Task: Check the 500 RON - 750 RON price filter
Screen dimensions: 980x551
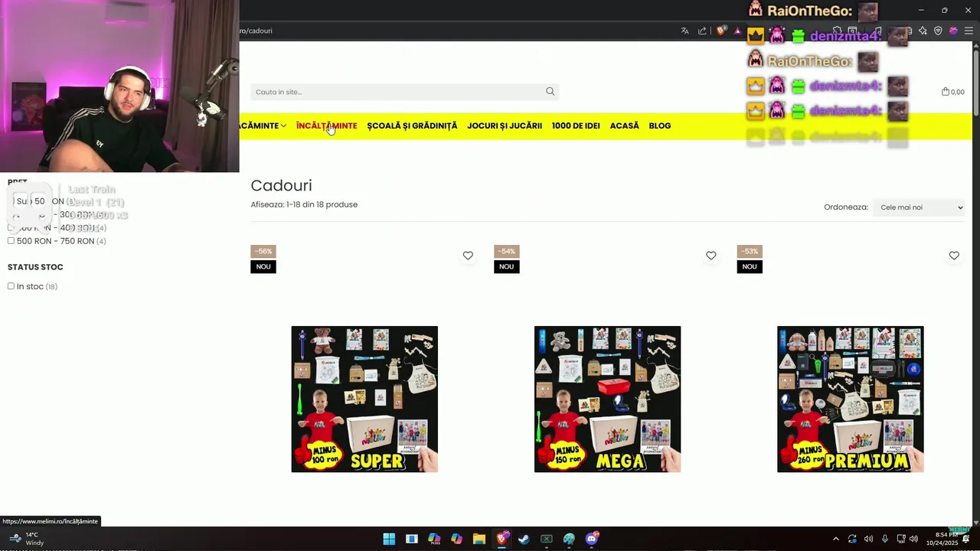Action: coord(11,241)
